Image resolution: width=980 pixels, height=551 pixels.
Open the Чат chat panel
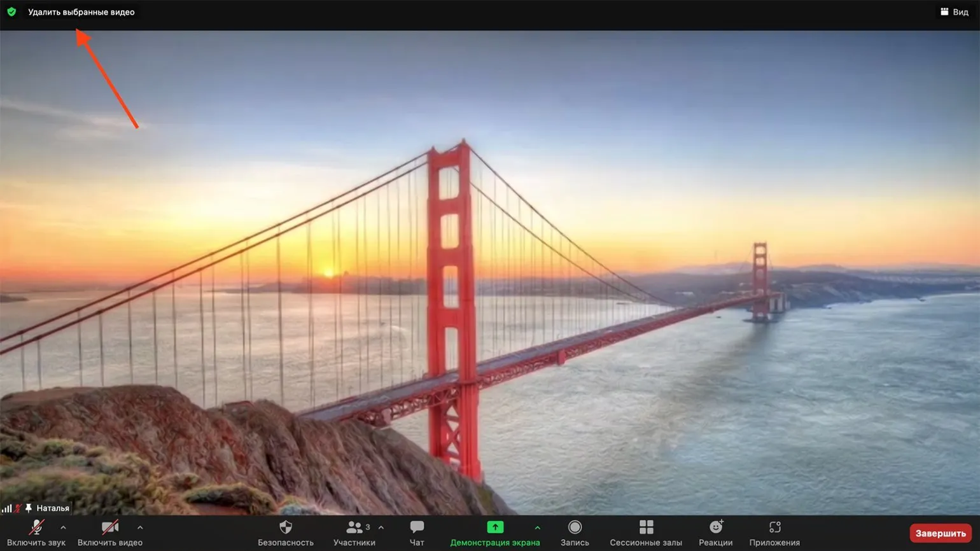[x=417, y=533]
